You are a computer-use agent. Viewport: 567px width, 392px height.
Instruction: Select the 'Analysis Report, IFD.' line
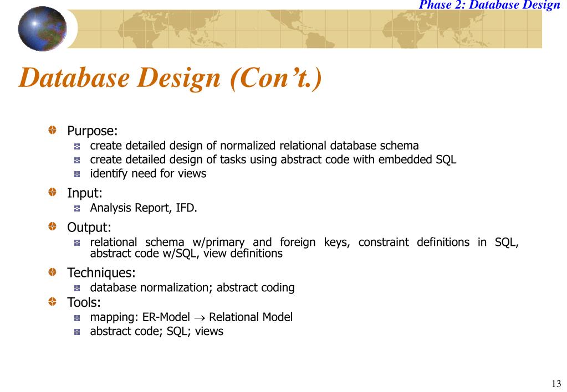click(x=144, y=208)
